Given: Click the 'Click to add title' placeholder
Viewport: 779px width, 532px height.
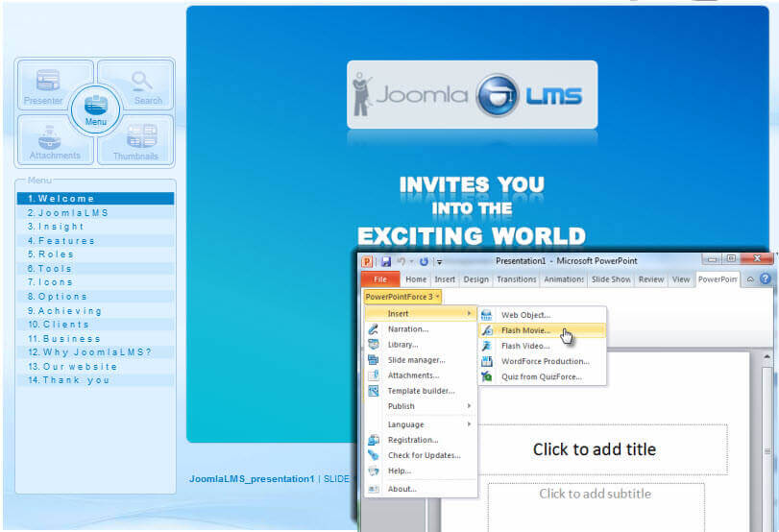Looking at the screenshot, I should [595, 449].
